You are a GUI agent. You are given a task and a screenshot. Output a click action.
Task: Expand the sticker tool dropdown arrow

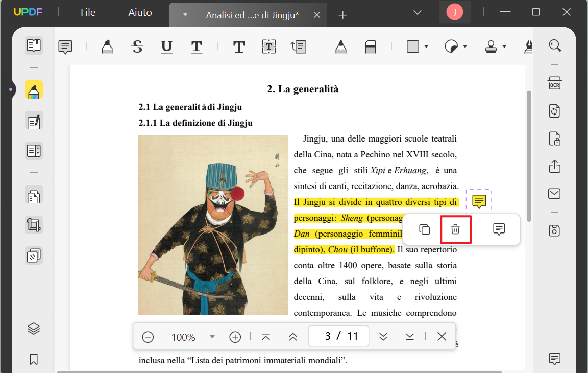[465, 46]
